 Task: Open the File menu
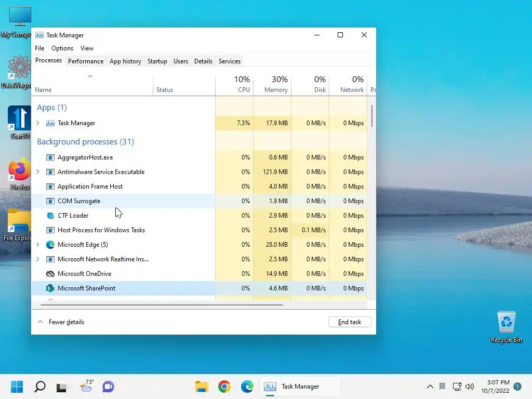[39, 48]
